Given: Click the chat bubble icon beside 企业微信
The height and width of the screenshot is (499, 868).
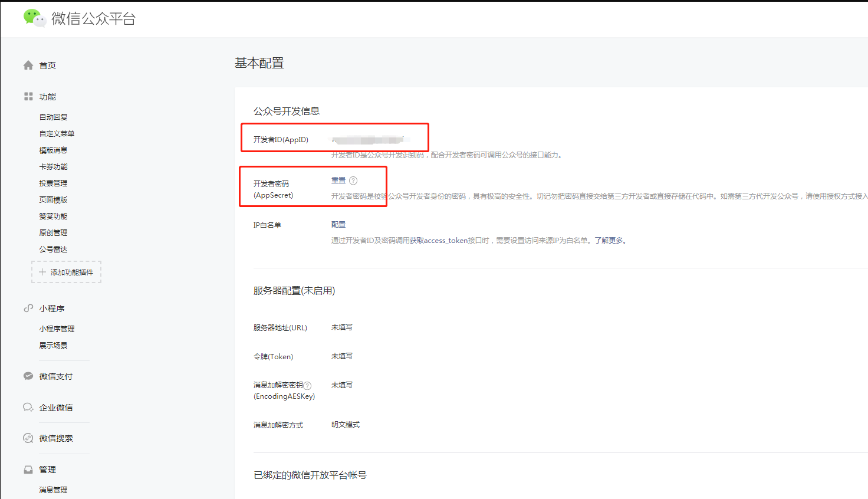Looking at the screenshot, I should point(28,407).
